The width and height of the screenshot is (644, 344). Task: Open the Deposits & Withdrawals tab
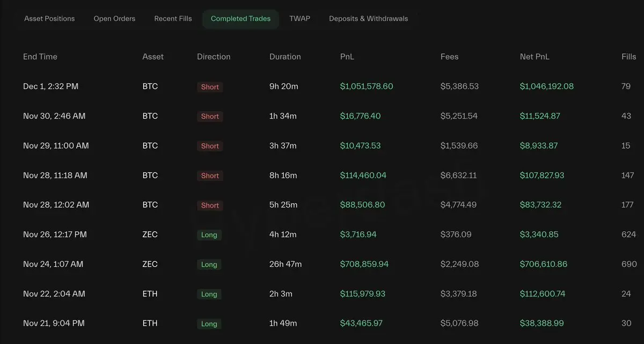pos(368,19)
